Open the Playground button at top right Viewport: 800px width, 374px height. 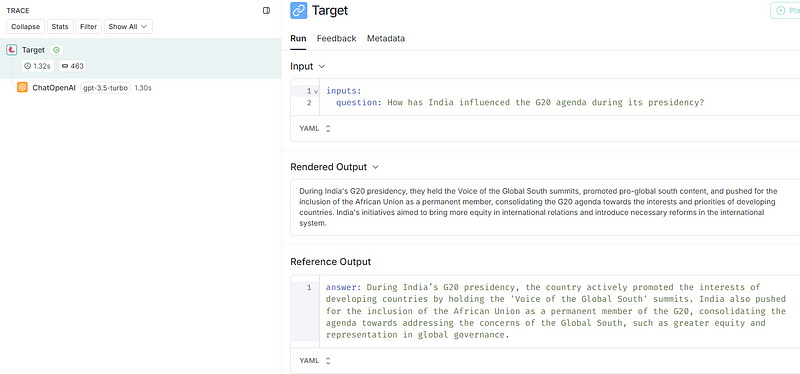[785, 10]
